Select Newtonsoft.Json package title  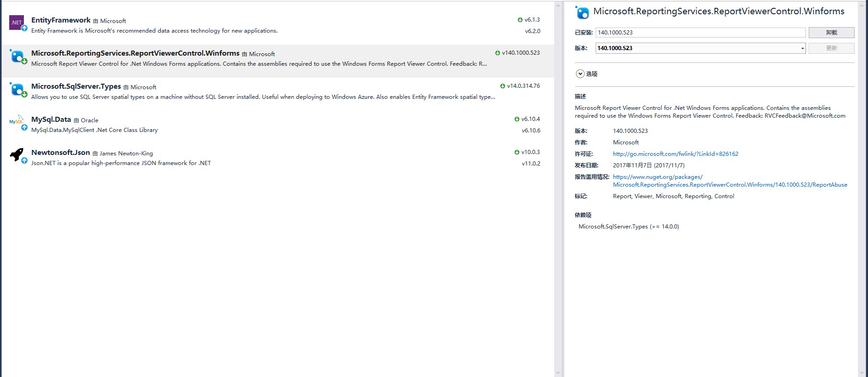click(61, 153)
